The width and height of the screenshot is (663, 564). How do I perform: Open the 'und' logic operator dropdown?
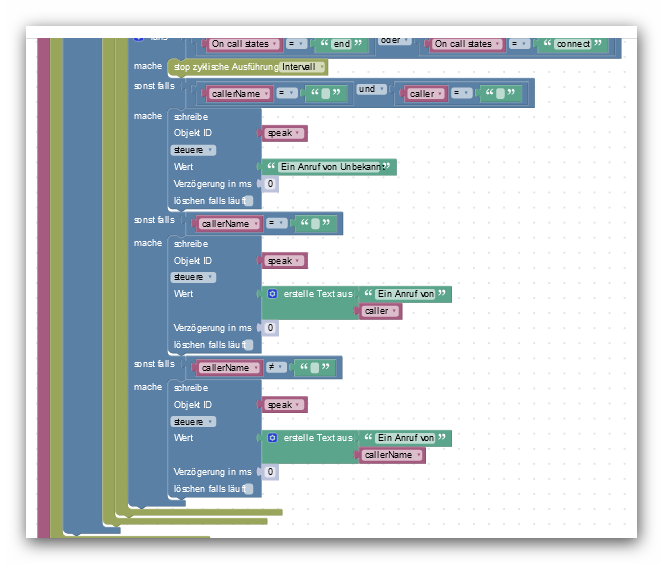point(371,89)
